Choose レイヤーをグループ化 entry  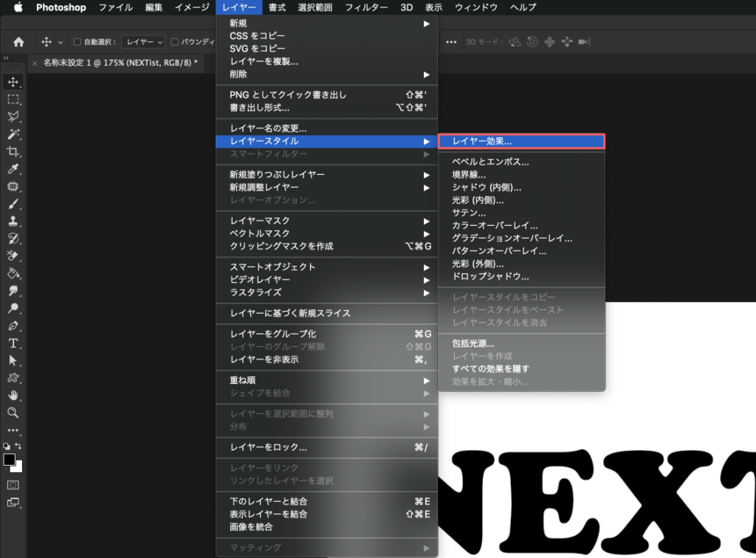pyautogui.click(x=327, y=334)
